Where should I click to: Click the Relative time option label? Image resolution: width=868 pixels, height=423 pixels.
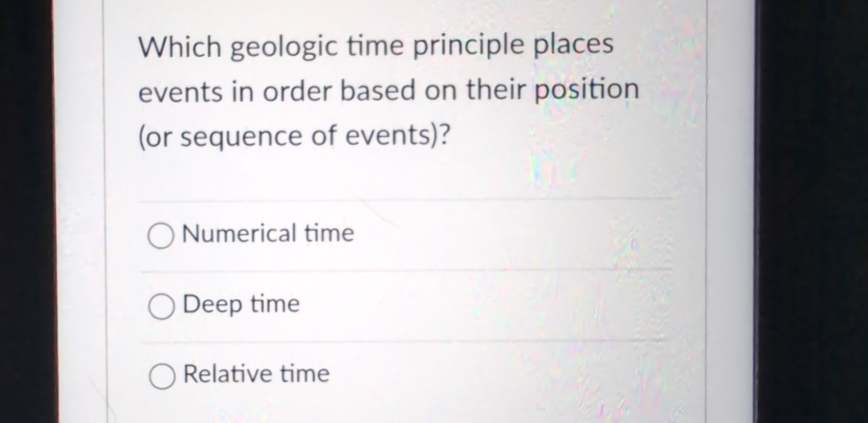(x=255, y=374)
